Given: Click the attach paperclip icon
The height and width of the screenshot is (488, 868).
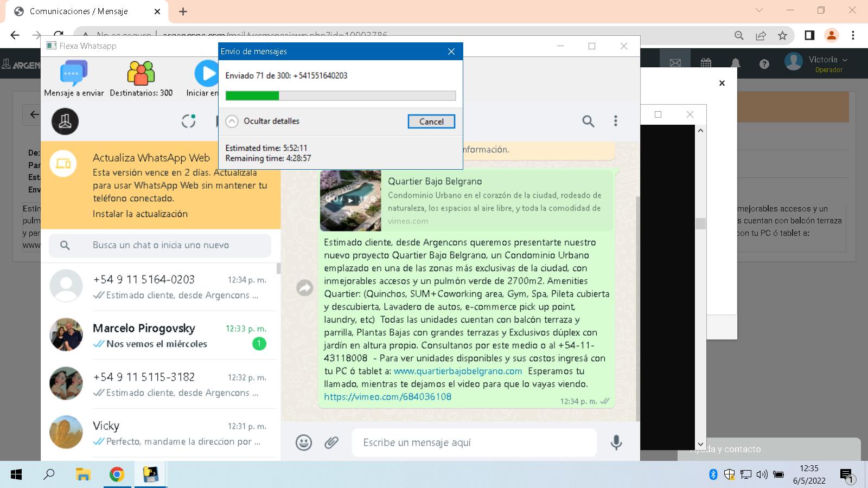Looking at the screenshot, I should 331,442.
